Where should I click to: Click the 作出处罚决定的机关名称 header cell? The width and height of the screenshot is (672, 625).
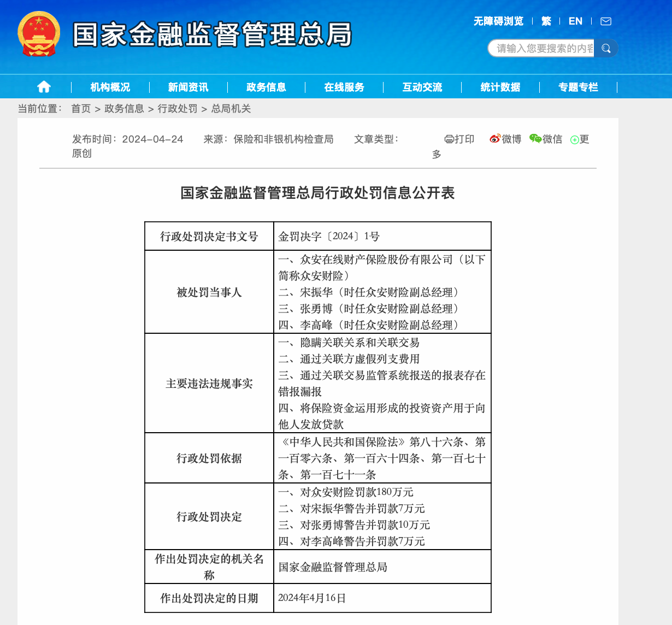[x=209, y=567]
